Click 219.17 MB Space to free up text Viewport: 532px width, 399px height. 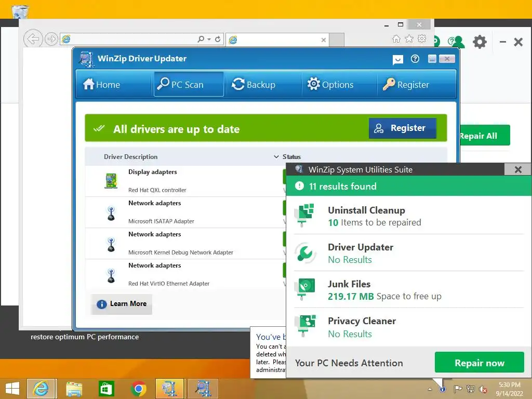[384, 297]
